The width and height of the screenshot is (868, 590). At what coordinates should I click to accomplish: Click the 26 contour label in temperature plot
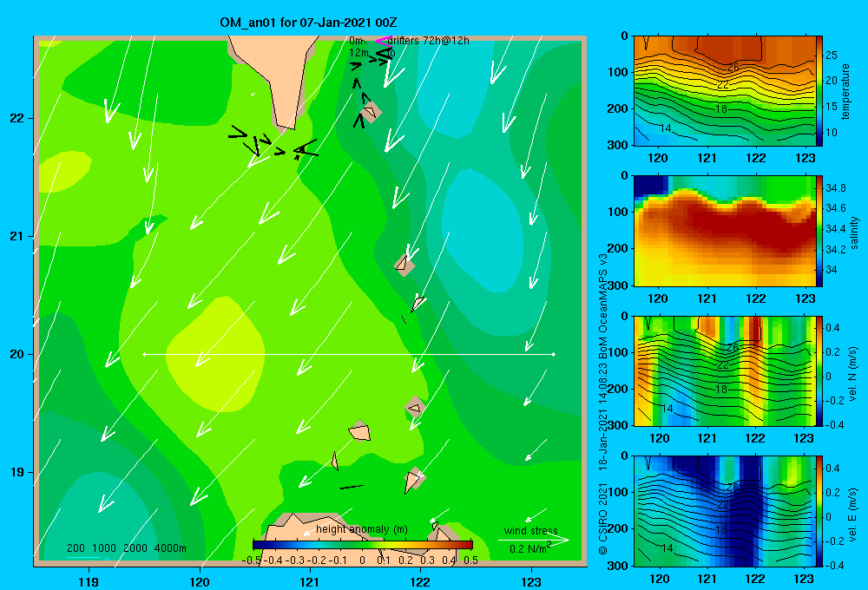tap(733, 67)
